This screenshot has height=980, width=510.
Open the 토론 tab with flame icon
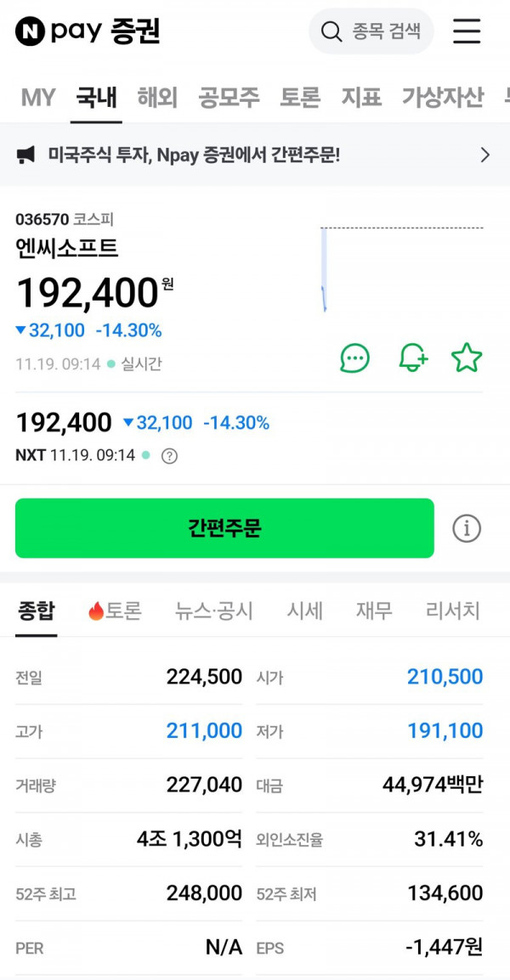[115, 611]
